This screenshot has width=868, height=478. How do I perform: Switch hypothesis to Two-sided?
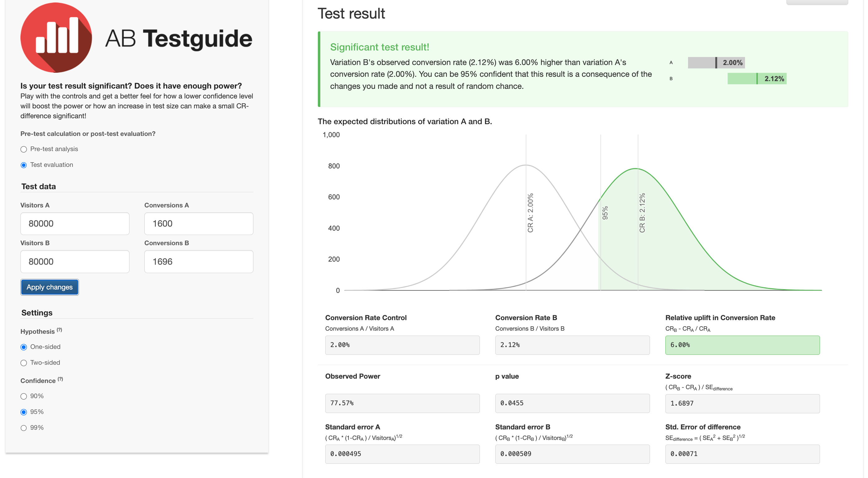pyautogui.click(x=24, y=363)
